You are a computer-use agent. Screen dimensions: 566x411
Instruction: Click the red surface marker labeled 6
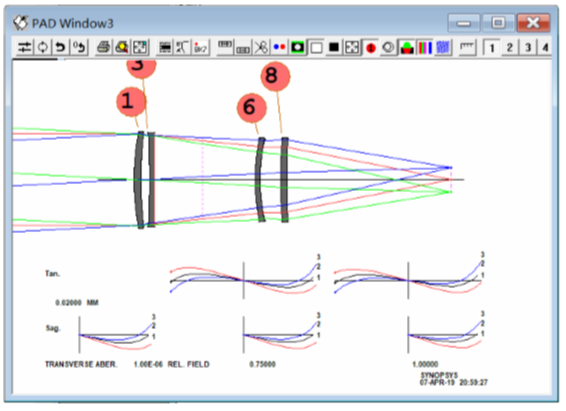(252, 108)
